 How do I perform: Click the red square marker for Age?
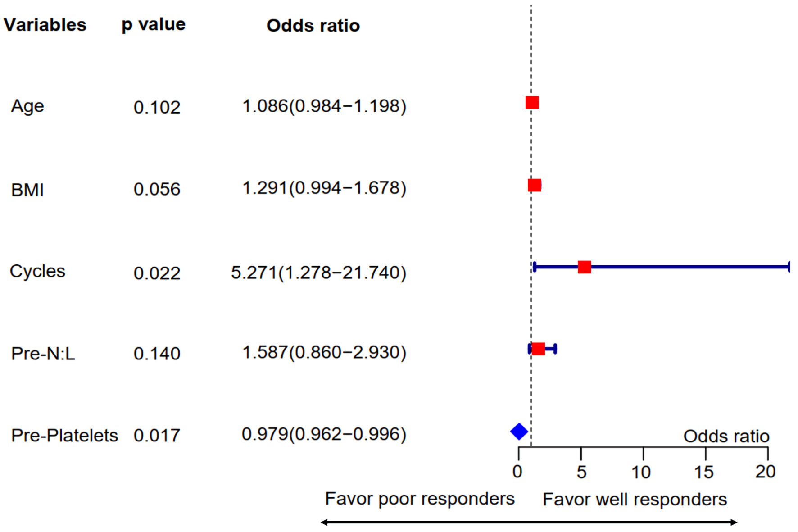pyautogui.click(x=532, y=103)
